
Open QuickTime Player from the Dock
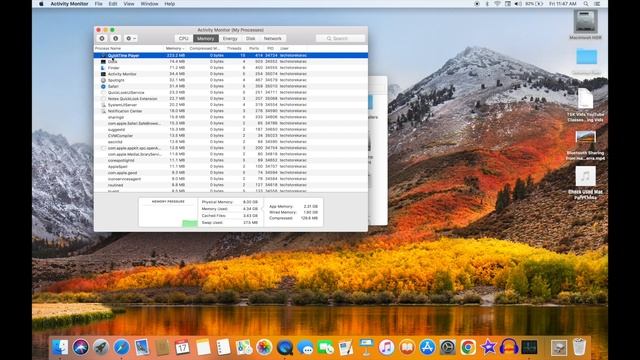pyautogui.click(x=284, y=347)
